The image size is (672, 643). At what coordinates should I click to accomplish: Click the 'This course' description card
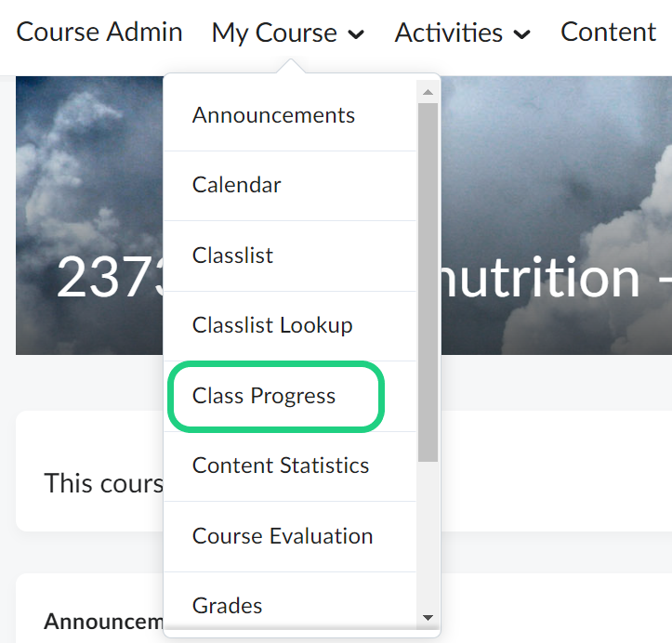[93, 483]
